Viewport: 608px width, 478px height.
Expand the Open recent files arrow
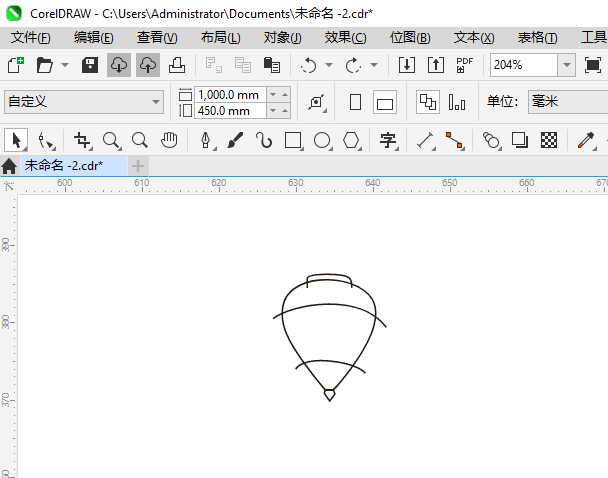point(65,65)
